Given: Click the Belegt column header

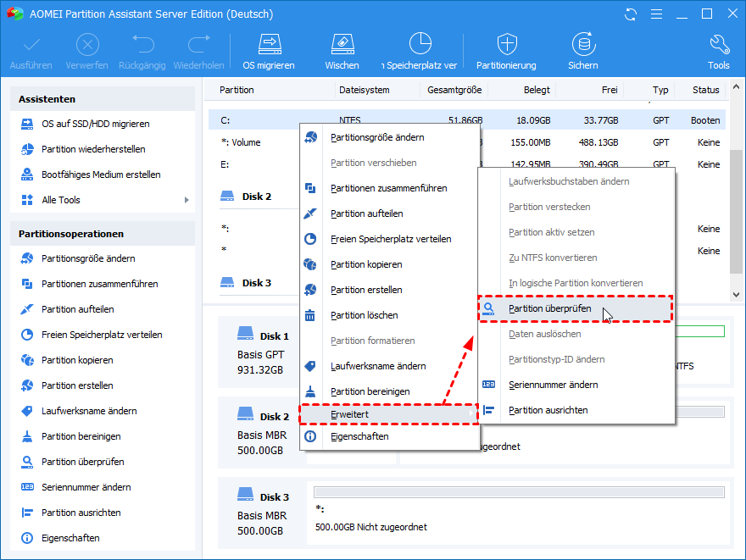Looking at the screenshot, I should [537, 90].
